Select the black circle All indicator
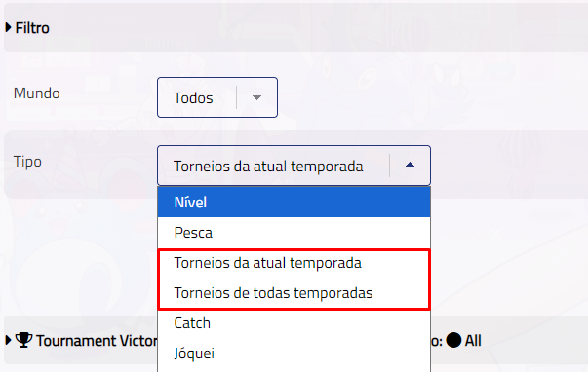This screenshot has height=372, width=588. tap(453, 340)
